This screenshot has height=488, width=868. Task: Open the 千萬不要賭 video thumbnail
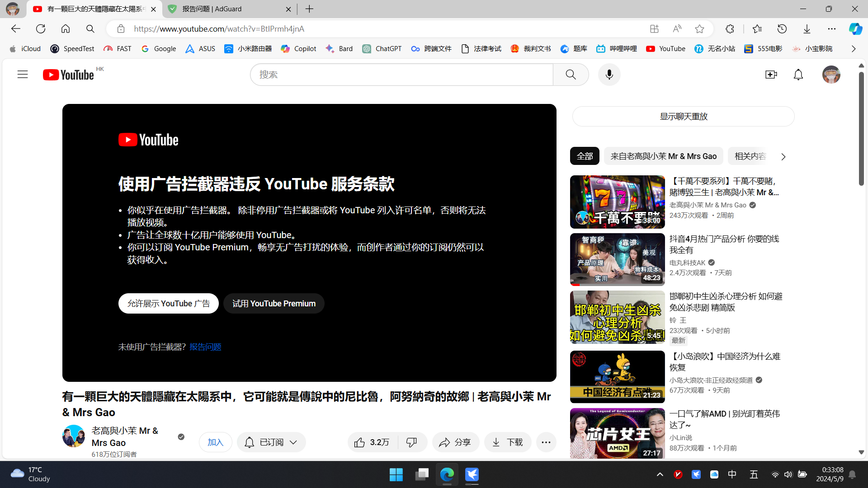[617, 202]
